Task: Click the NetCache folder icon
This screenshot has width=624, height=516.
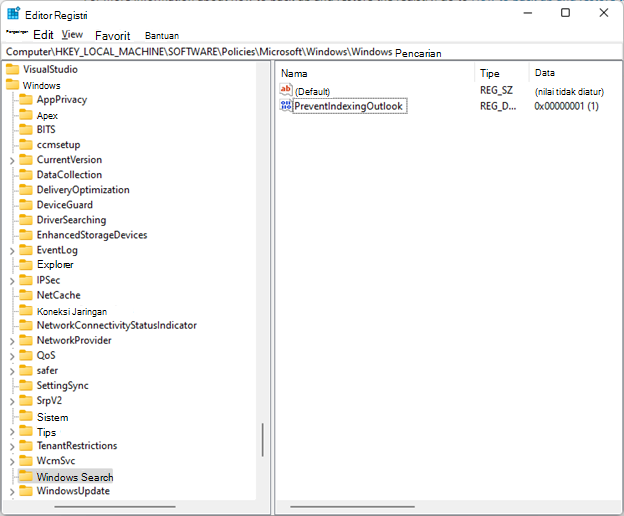Action: pyautogui.click(x=26, y=295)
